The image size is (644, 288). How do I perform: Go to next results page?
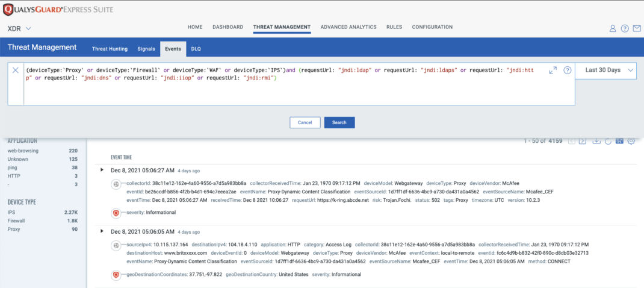[x=583, y=141]
